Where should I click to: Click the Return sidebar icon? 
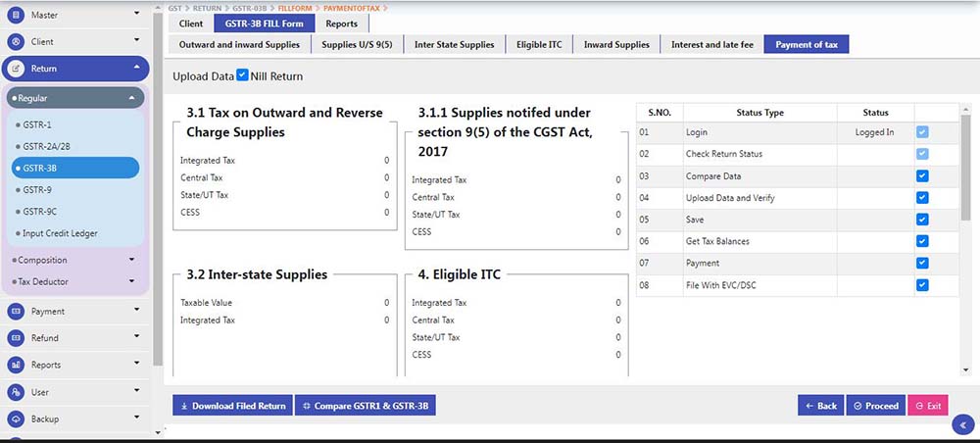[x=16, y=69]
